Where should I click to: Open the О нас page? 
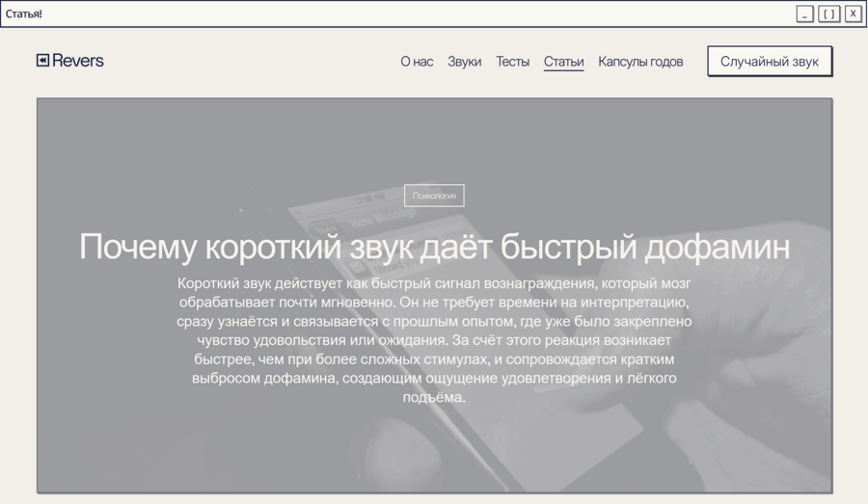417,62
